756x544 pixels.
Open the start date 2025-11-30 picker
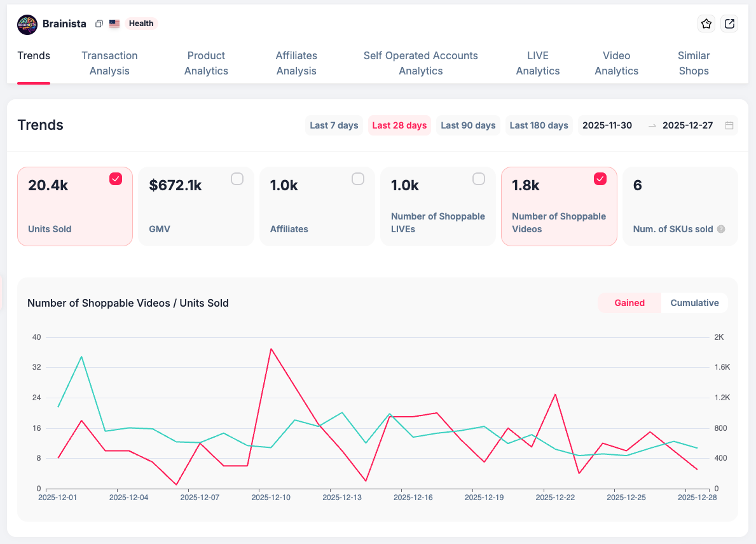tap(607, 125)
